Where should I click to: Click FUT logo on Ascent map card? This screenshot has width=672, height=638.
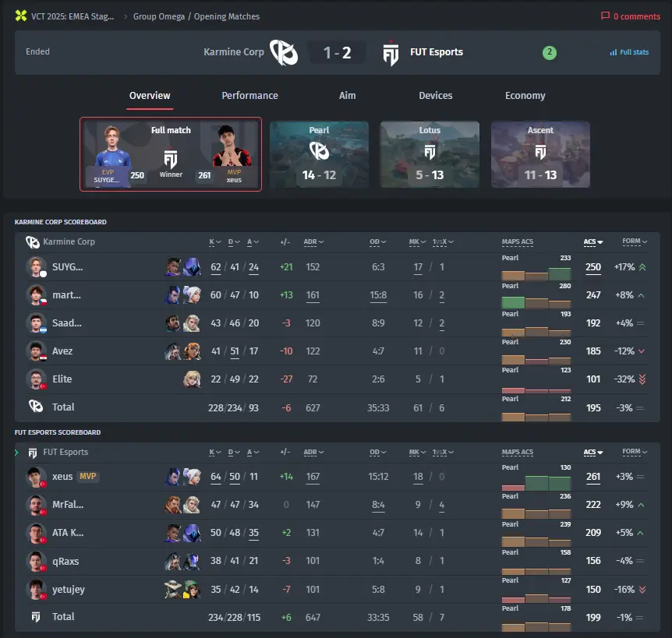coord(540,152)
